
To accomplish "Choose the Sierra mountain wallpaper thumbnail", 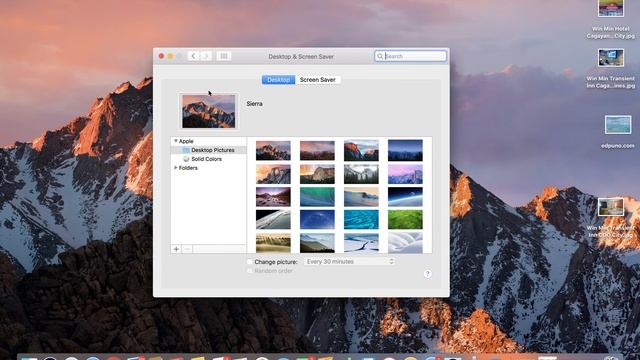I will [273, 150].
